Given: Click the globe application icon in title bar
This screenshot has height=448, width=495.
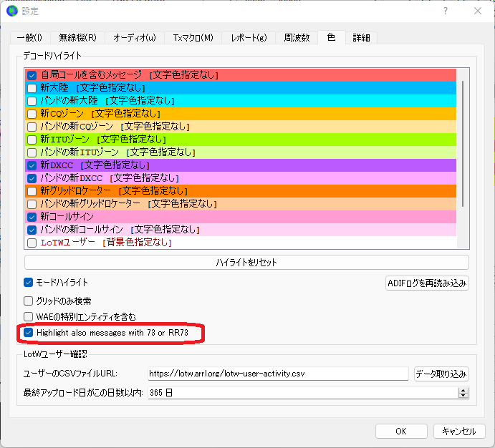Looking at the screenshot, I should pyautogui.click(x=12, y=11).
